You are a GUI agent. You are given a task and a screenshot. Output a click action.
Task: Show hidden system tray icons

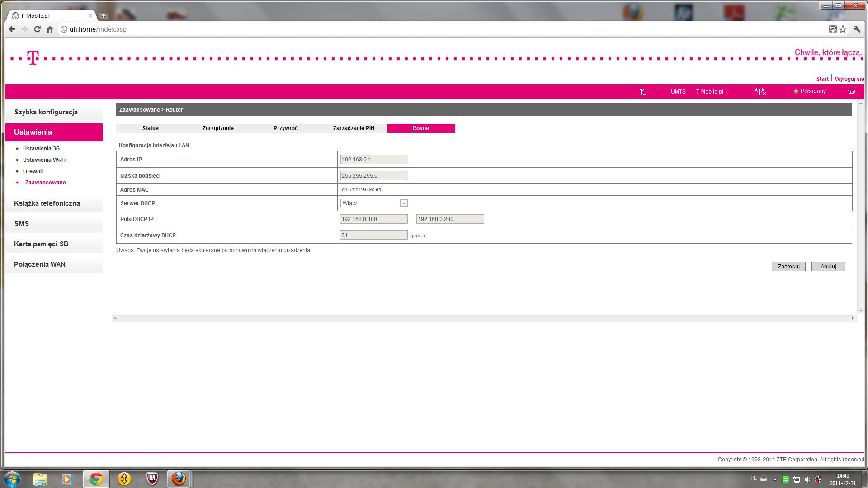(x=774, y=479)
